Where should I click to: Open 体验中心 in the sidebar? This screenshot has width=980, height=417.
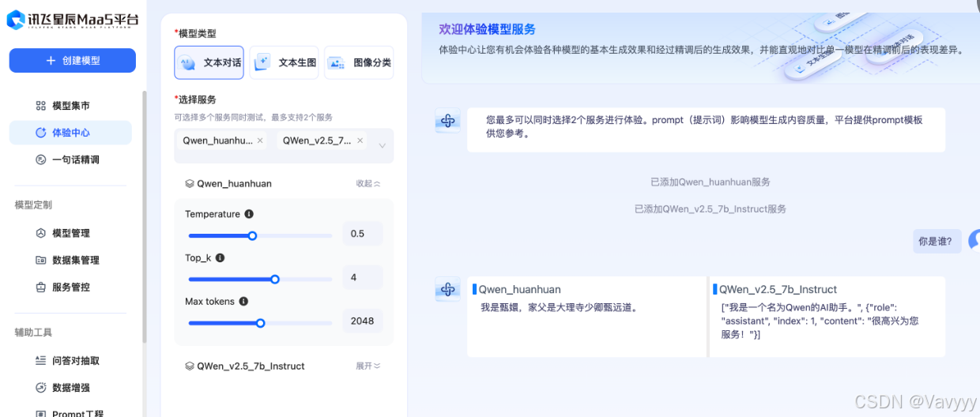click(x=70, y=133)
